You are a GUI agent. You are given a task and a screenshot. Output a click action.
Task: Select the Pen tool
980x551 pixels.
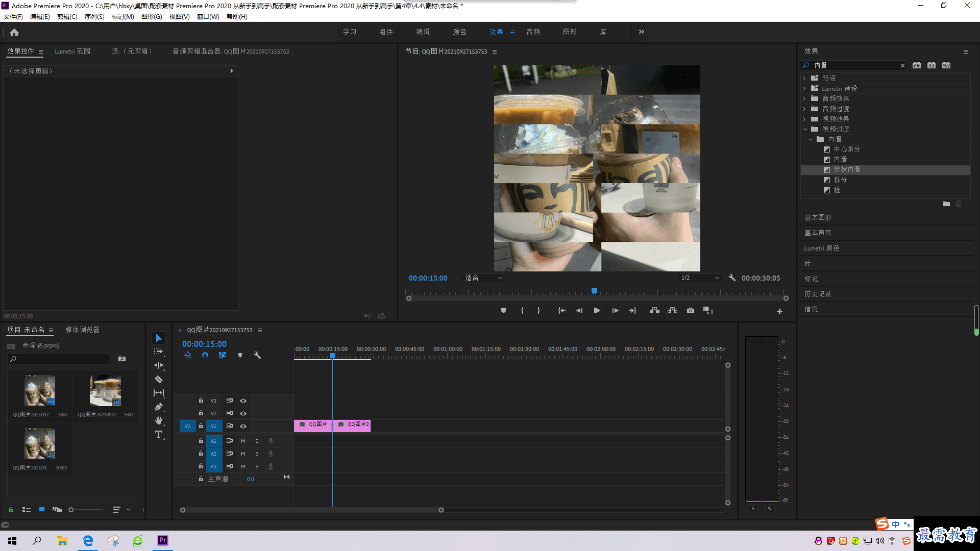[x=159, y=407]
